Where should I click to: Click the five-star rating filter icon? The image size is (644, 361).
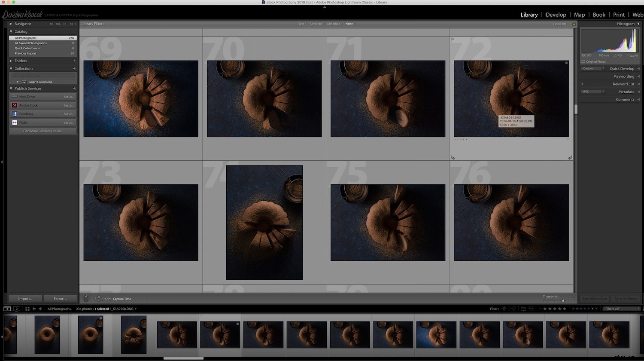(565, 309)
